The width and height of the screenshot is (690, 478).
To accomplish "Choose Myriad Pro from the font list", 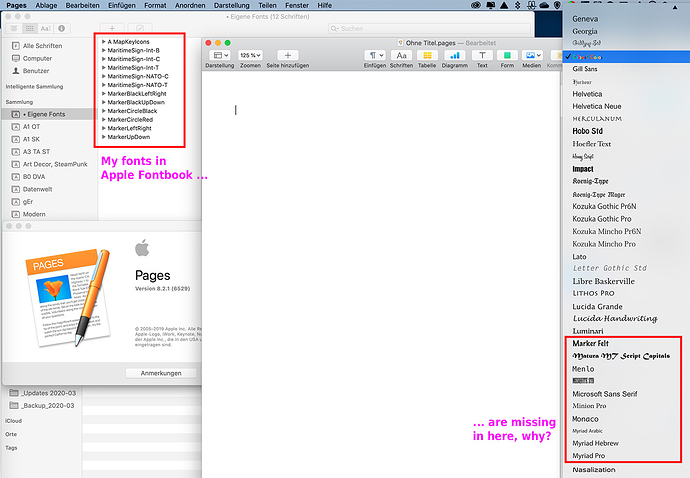I will click(x=588, y=456).
